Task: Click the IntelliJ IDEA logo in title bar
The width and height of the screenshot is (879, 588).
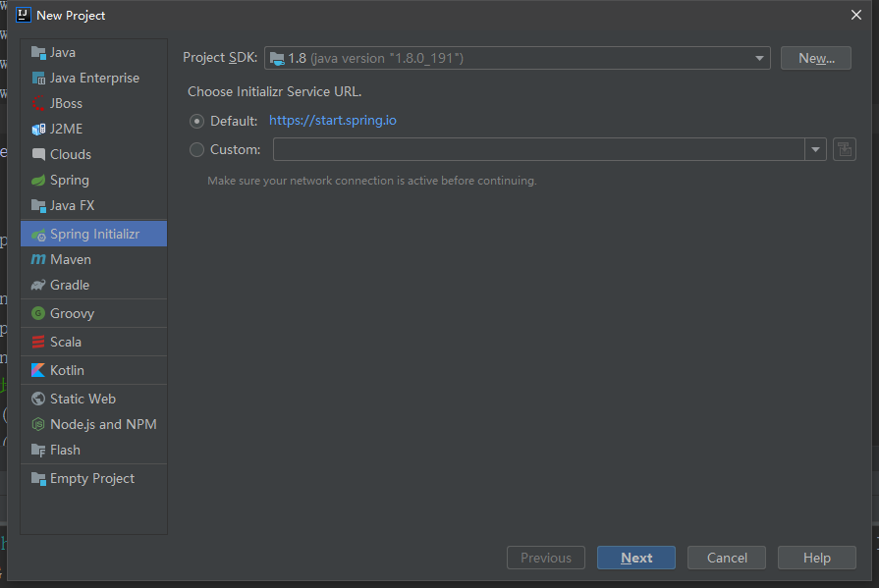Action: click(x=23, y=15)
